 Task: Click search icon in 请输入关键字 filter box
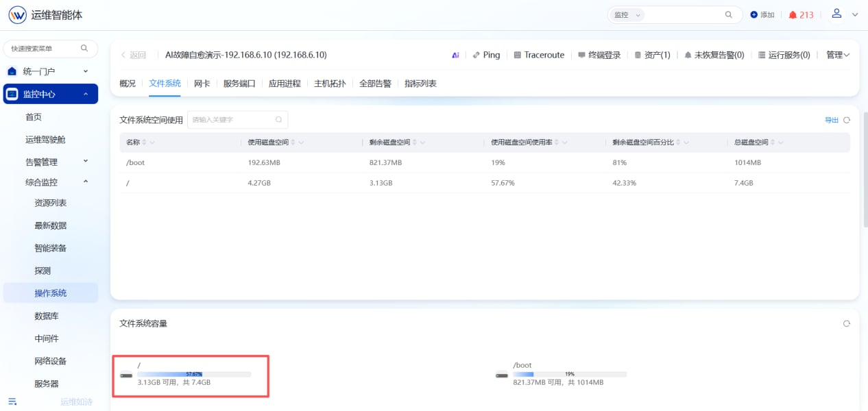click(x=279, y=120)
